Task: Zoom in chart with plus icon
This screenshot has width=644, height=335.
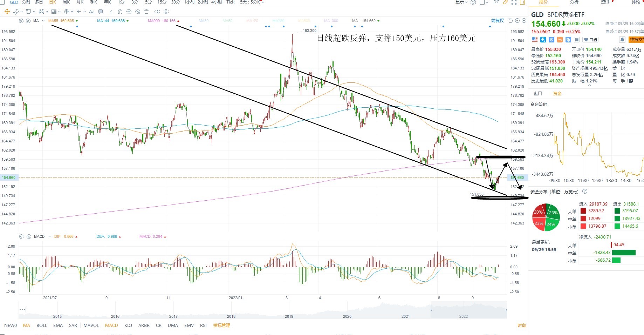Action: click(524, 21)
